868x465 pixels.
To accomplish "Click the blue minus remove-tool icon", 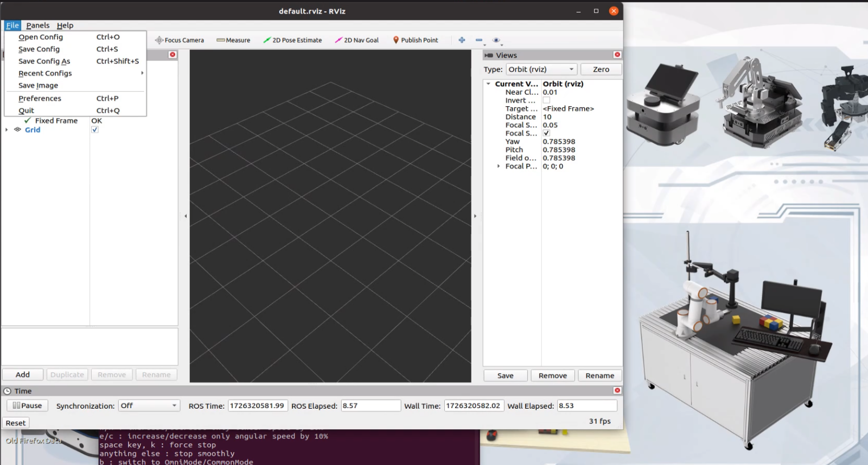I will [479, 40].
